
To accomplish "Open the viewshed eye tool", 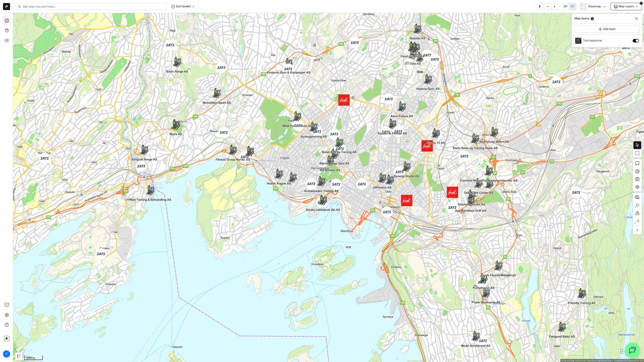I will pyautogui.click(x=637, y=221).
